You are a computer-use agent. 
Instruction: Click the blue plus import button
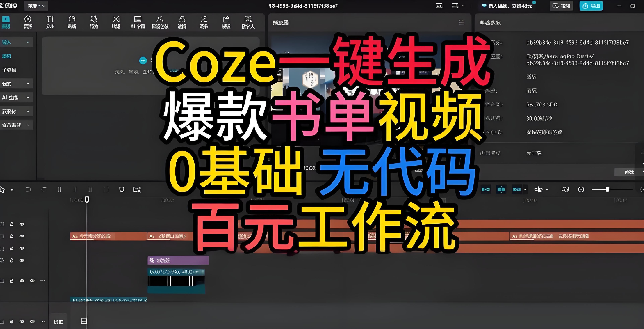[143, 60]
